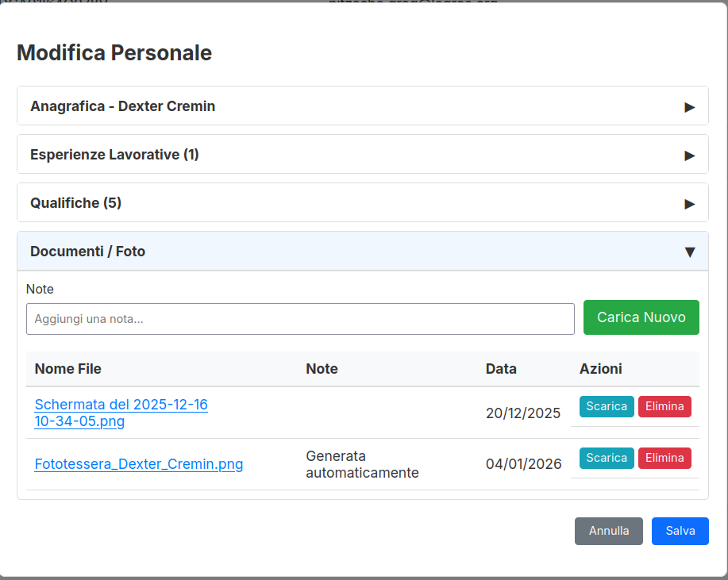The height and width of the screenshot is (580, 728).
Task: Open the Fototessera_Dexter_Cremin.png link
Action: click(139, 464)
